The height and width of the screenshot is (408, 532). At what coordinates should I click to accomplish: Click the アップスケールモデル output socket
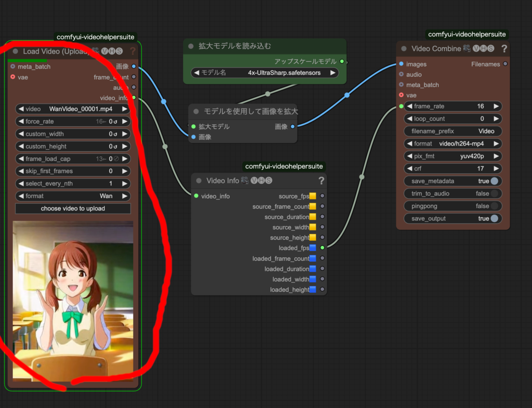[x=342, y=61]
